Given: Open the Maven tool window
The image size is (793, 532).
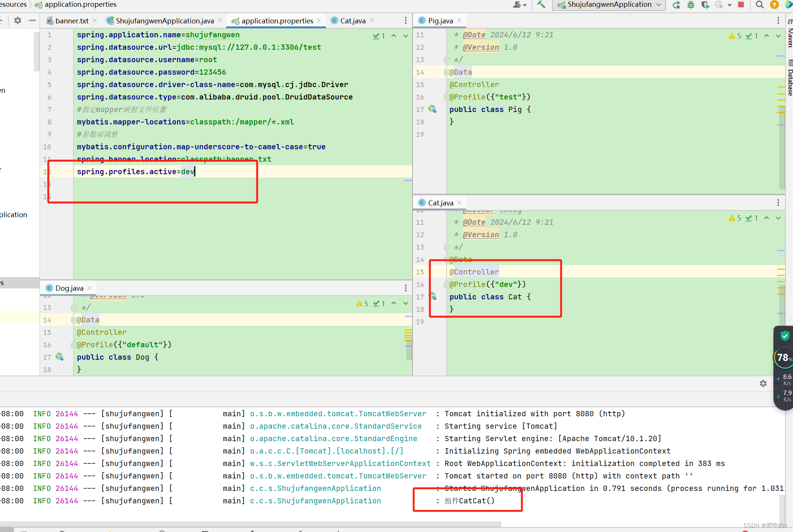Looking at the screenshot, I should point(790,33).
